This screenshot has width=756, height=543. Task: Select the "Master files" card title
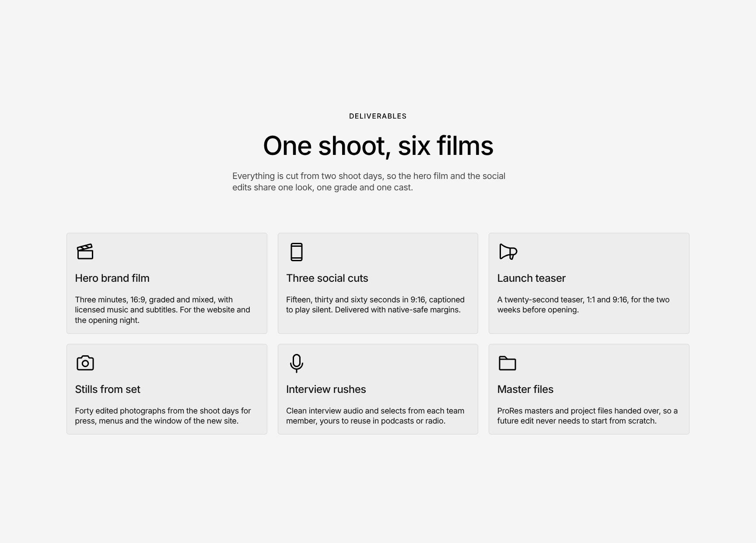coord(525,389)
